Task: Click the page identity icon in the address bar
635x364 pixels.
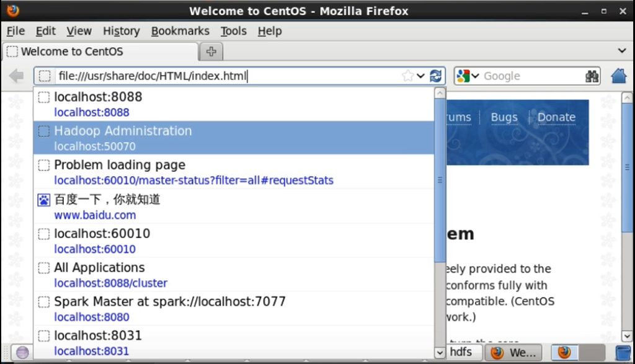Action: pyautogui.click(x=45, y=76)
